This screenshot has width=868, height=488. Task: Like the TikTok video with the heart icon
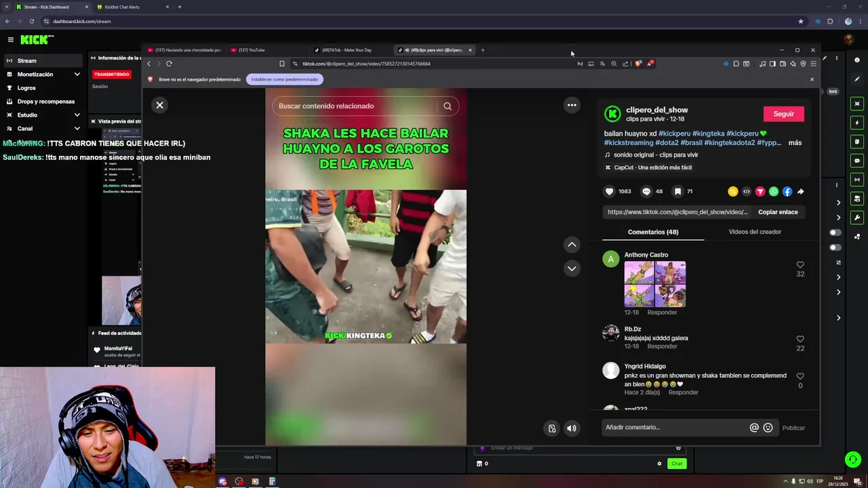click(609, 191)
